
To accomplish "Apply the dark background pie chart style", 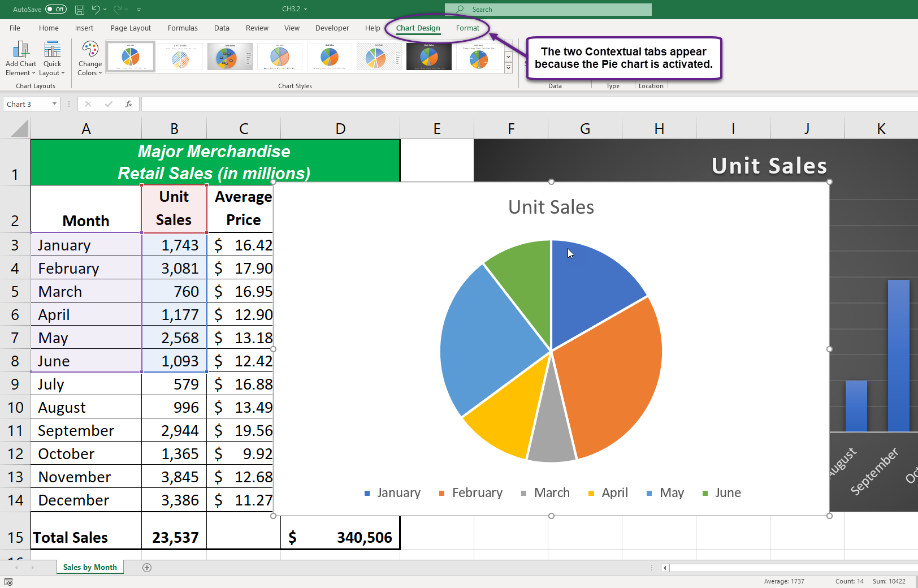I will point(428,57).
